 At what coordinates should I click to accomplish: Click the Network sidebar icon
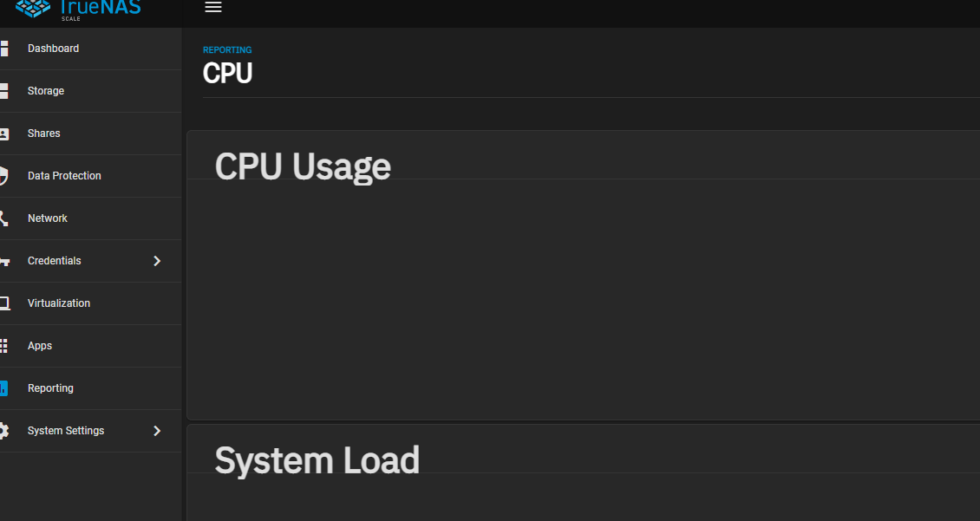(3, 218)
